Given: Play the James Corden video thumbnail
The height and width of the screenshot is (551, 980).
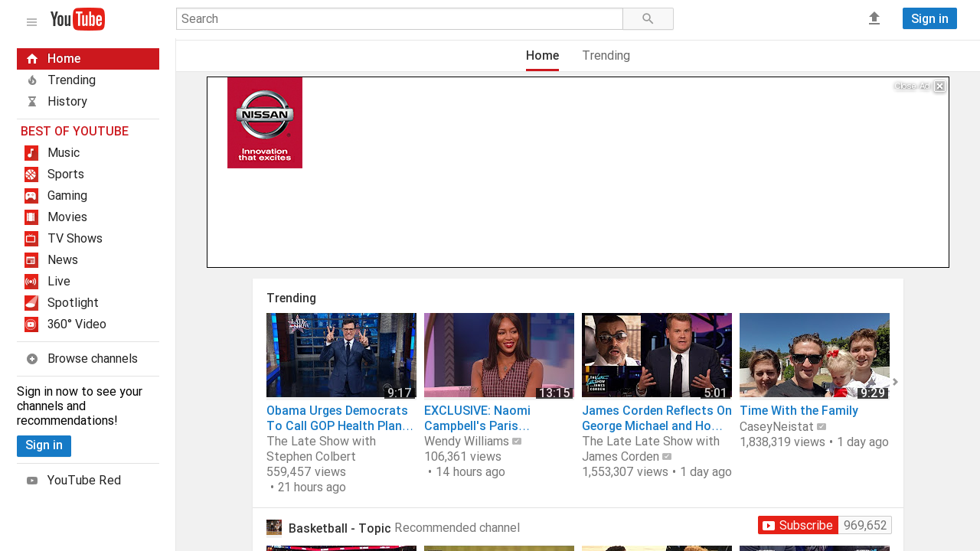Looking at the screenshot, I should click(x=657, y=355).
